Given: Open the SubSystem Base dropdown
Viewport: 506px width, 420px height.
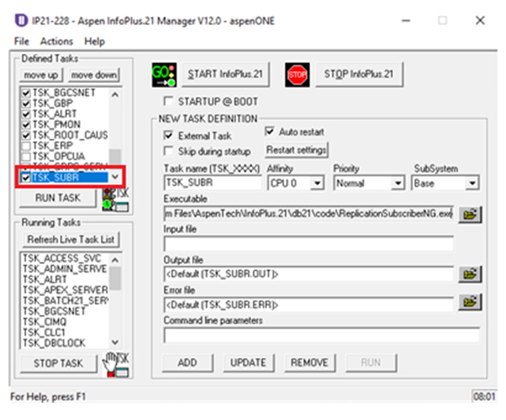Looking at the screenshot, I should pos(472,183).
